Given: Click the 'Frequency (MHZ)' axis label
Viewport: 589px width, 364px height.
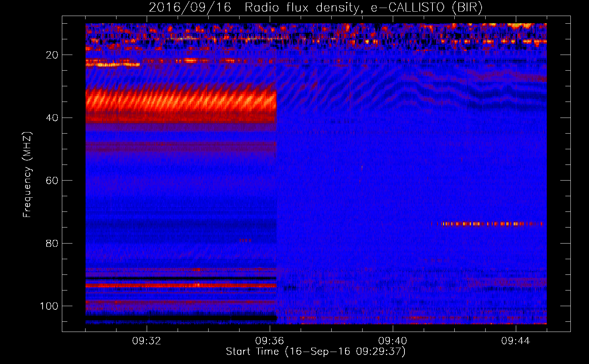Looking at the screenshot, I should pyautogui.click(x=27, y=174).
